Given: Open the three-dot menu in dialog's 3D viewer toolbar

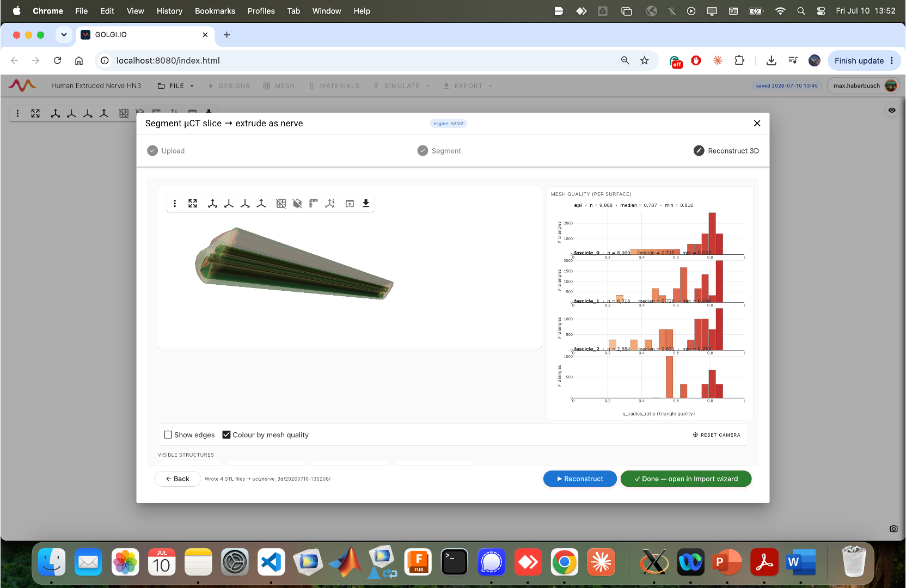Looking at the screenshot, I should (x=175, y=204).
